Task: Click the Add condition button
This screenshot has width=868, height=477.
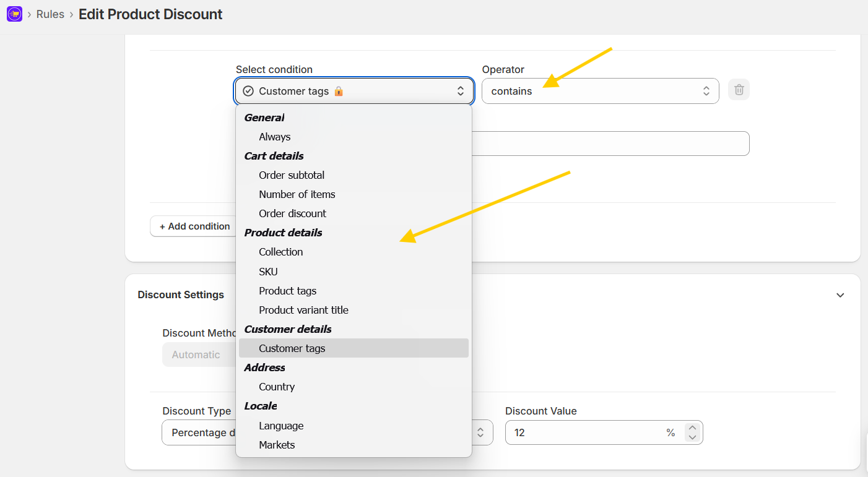Action: pos(194,226)
